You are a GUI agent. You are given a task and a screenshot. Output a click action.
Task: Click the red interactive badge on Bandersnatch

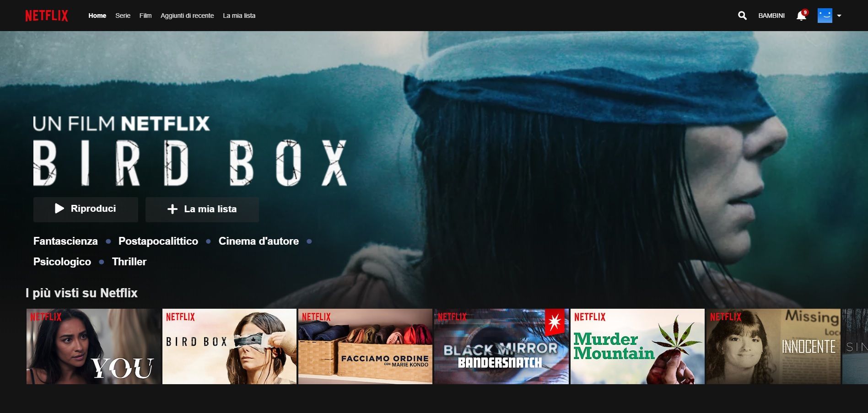[x=555, y=322]
